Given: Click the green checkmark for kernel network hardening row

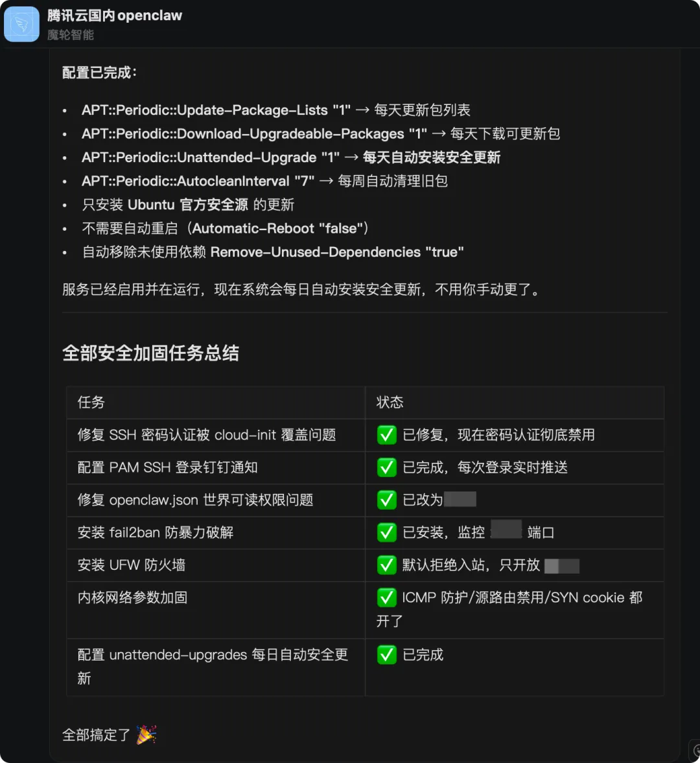Looking at the screenshot, I should coord(387,598).
